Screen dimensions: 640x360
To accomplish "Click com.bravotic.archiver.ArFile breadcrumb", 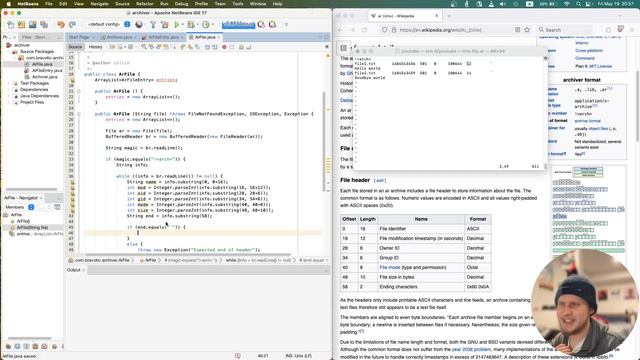I will 102,260.
